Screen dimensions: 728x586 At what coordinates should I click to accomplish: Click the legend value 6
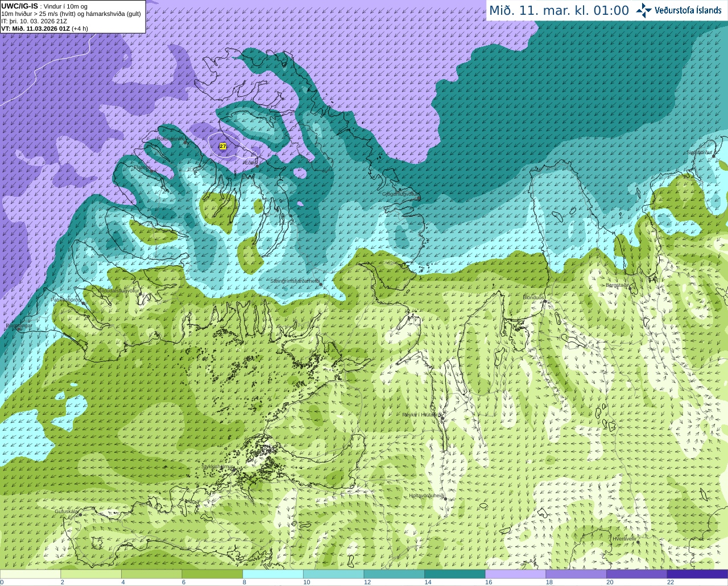(184, 582)
